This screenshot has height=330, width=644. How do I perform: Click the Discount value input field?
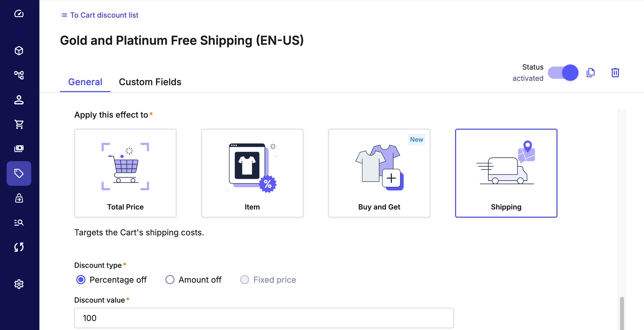click(264, 318)
